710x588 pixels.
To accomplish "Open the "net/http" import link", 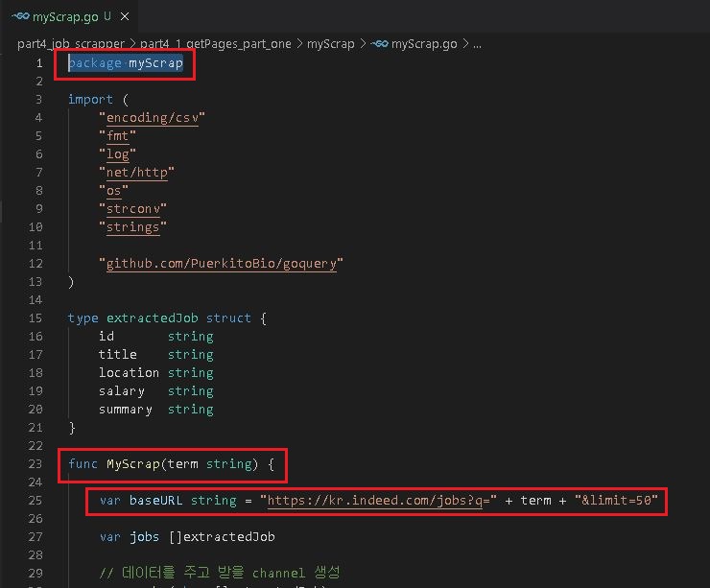I will [x=137, y=173].
